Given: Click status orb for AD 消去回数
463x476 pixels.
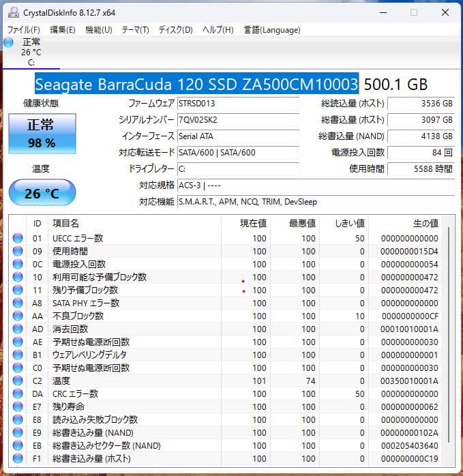Looking at the screenshot, I should [x=18, y=329].
